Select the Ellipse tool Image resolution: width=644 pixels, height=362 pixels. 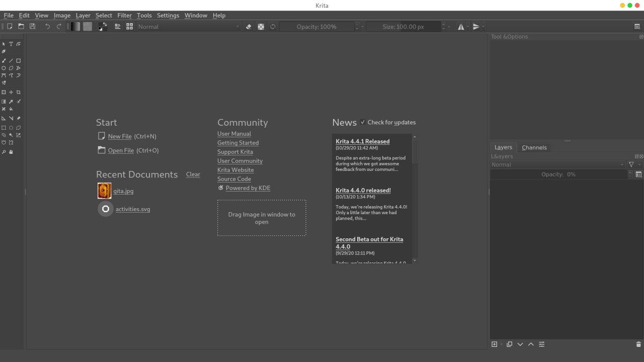click(4, 68)
